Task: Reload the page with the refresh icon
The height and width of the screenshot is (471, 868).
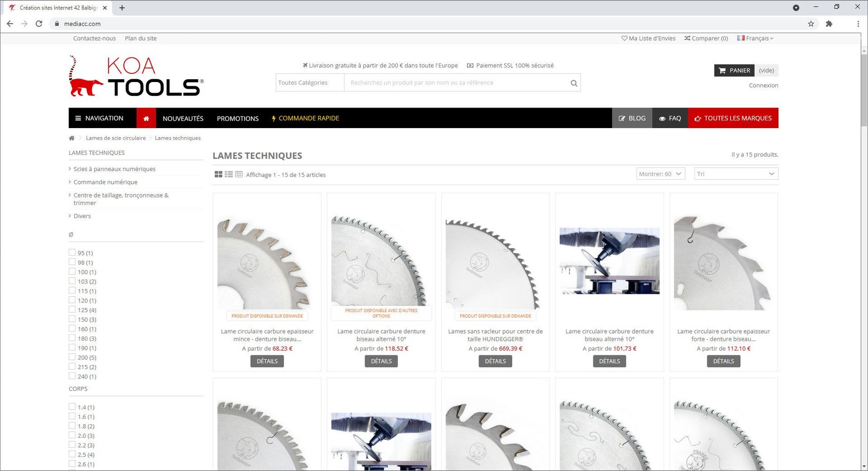Action: (39, 23)
